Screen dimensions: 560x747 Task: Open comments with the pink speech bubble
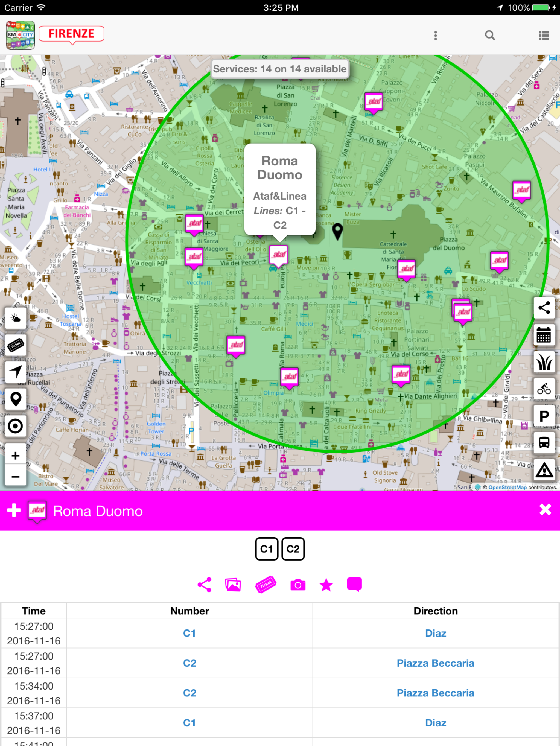(x=354, y=585)
